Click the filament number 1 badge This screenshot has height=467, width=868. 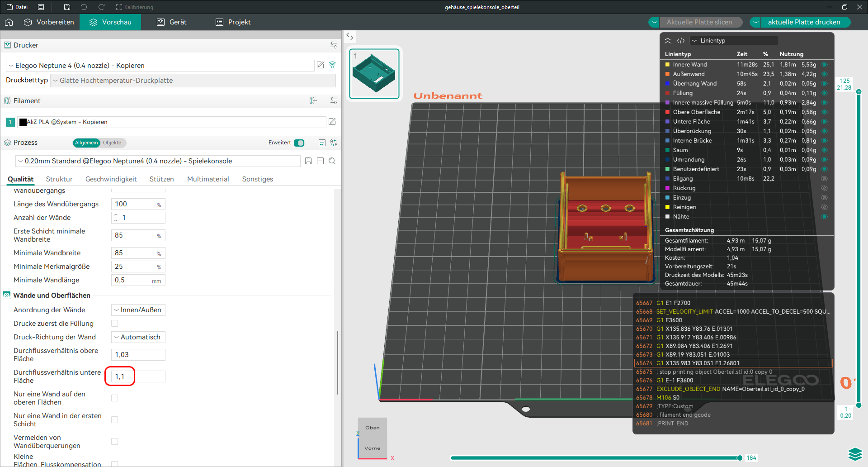pos(10,122)
